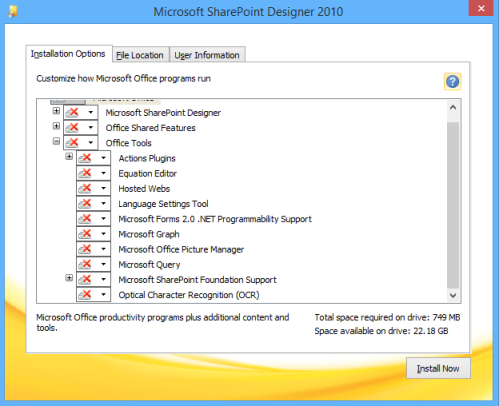Click Not Available icon for Optical Character Recognition
Image resolution: width=499 pixels, height=406 pixels.
(85, 295)
